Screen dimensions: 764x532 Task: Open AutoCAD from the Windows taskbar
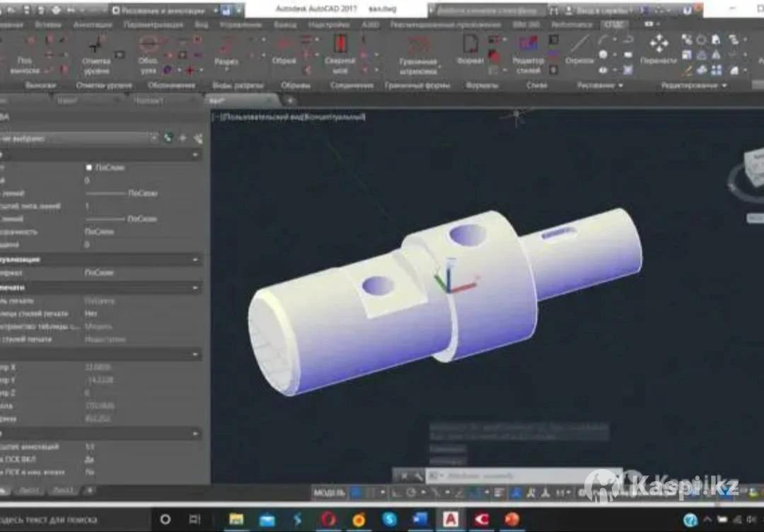tap(451, 520)
